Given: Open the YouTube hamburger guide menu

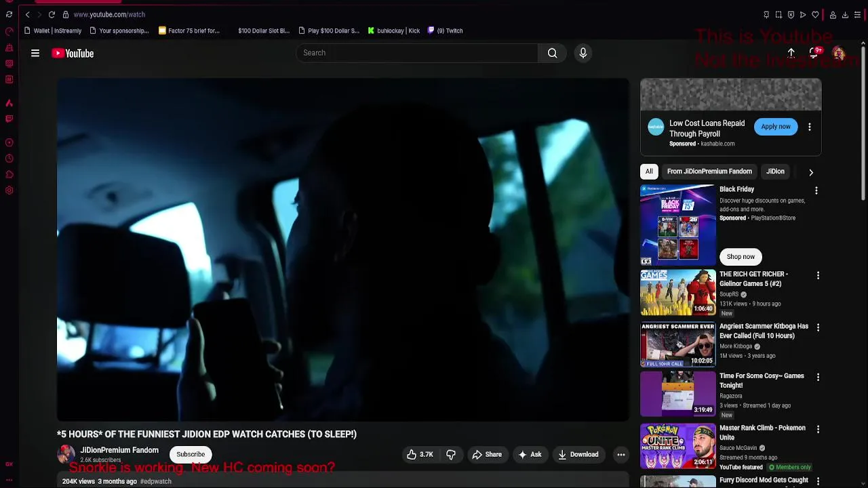Looking at the screenshot, I should 35,53.
